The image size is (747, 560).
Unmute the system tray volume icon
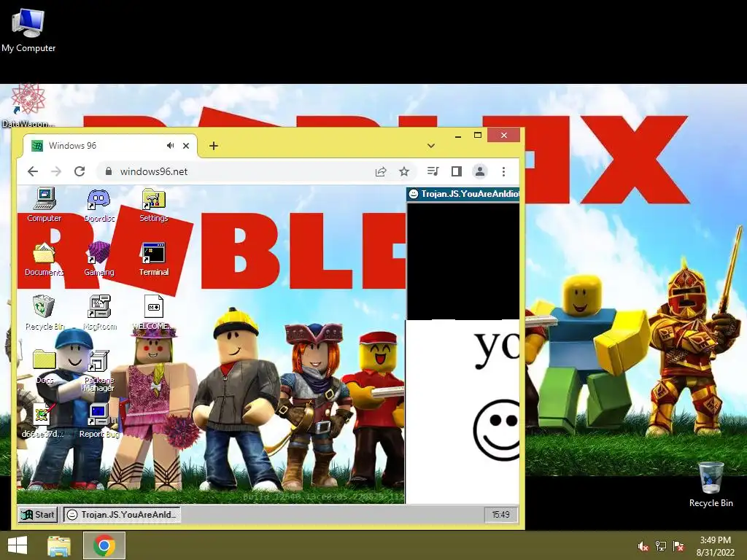coord(643,546)
